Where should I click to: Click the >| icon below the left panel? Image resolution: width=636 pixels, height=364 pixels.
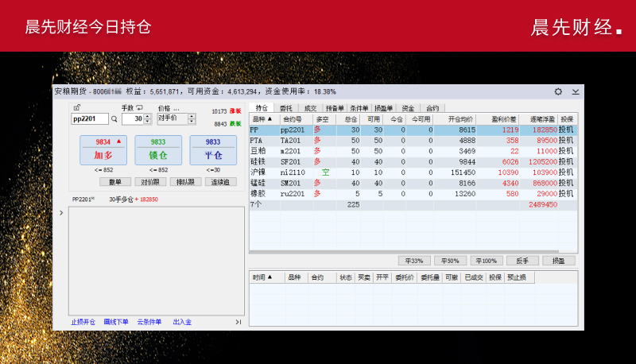[238, 322]
